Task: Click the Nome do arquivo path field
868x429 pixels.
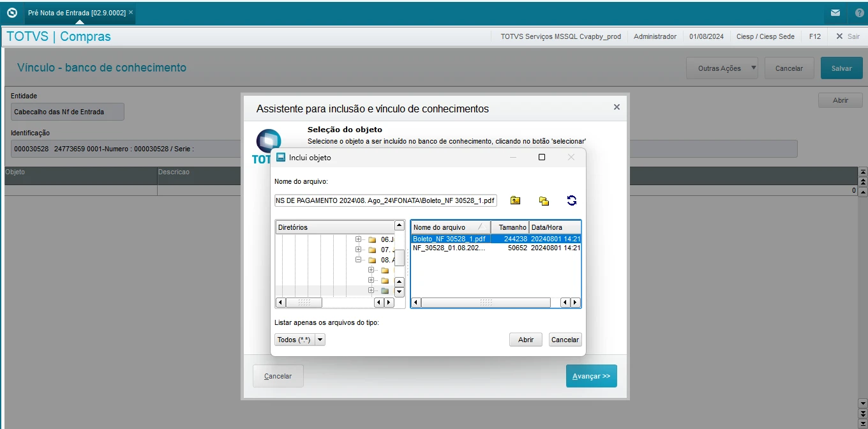Action: click(x=385, y=200)
